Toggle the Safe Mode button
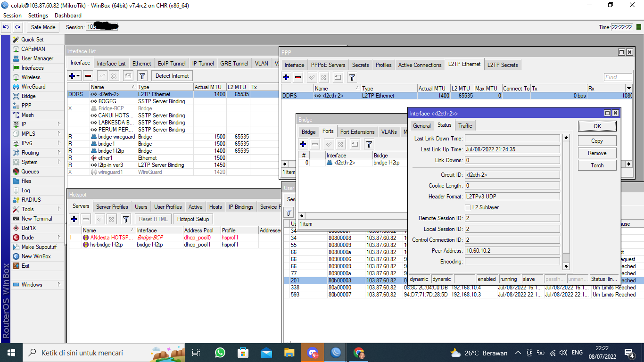This screenshot has height=362, width=644. click(43, 27)
